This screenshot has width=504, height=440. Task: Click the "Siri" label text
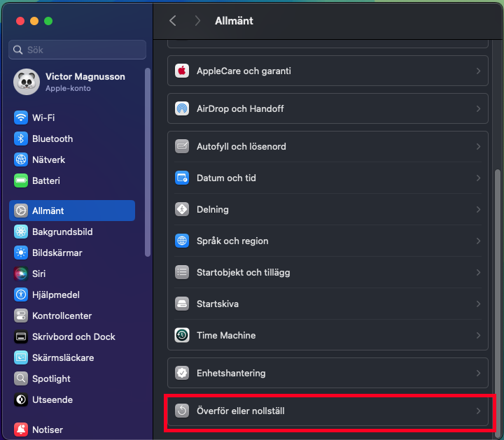39,274
